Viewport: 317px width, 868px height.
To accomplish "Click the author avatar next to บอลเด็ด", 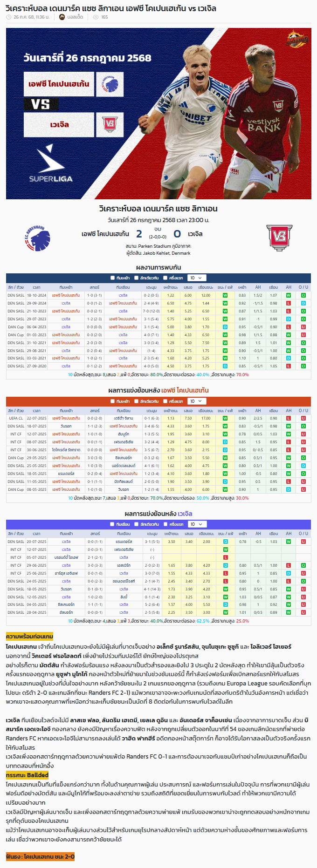I will [62, 17].
